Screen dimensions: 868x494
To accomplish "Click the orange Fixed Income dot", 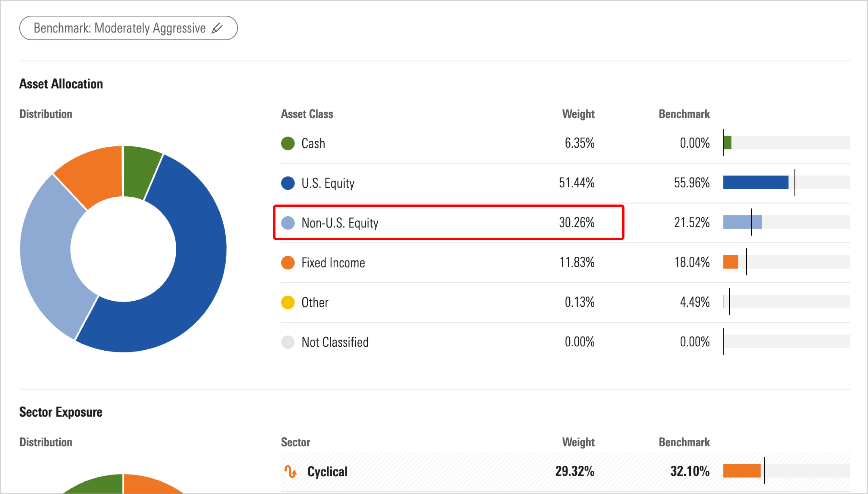I will point(288,262).
